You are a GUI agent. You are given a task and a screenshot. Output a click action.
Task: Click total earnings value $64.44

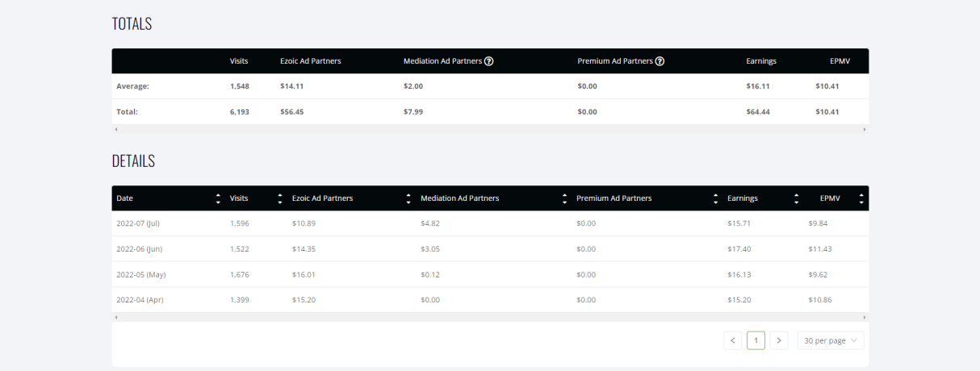coord(758,112)
